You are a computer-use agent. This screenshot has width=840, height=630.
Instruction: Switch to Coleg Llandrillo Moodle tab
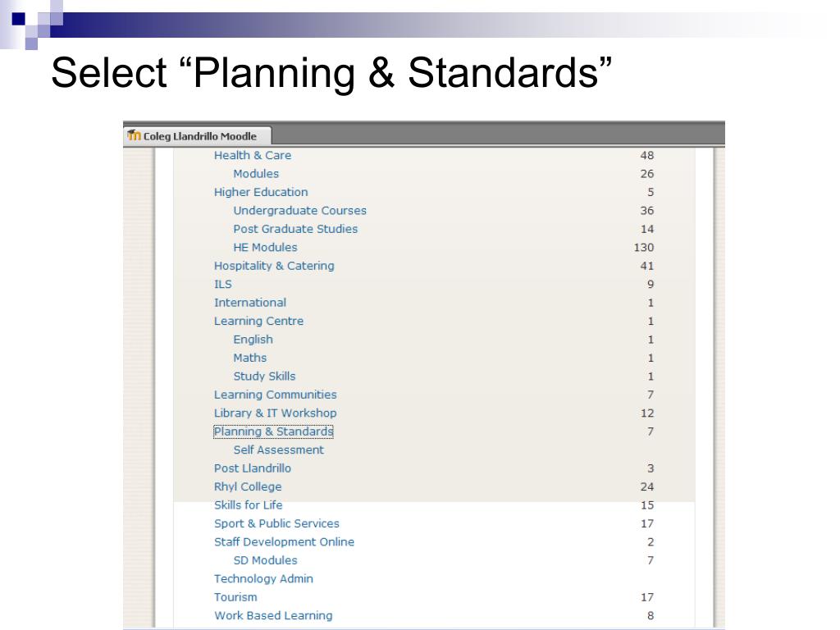tap(197, 135)
